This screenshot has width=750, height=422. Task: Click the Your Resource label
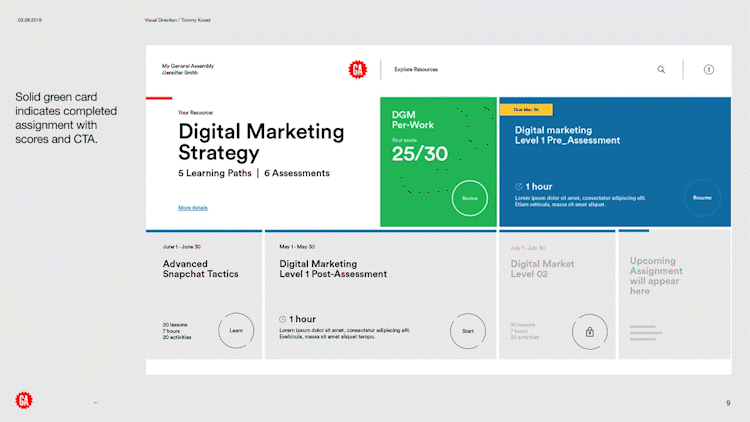[x=196, y=113]
